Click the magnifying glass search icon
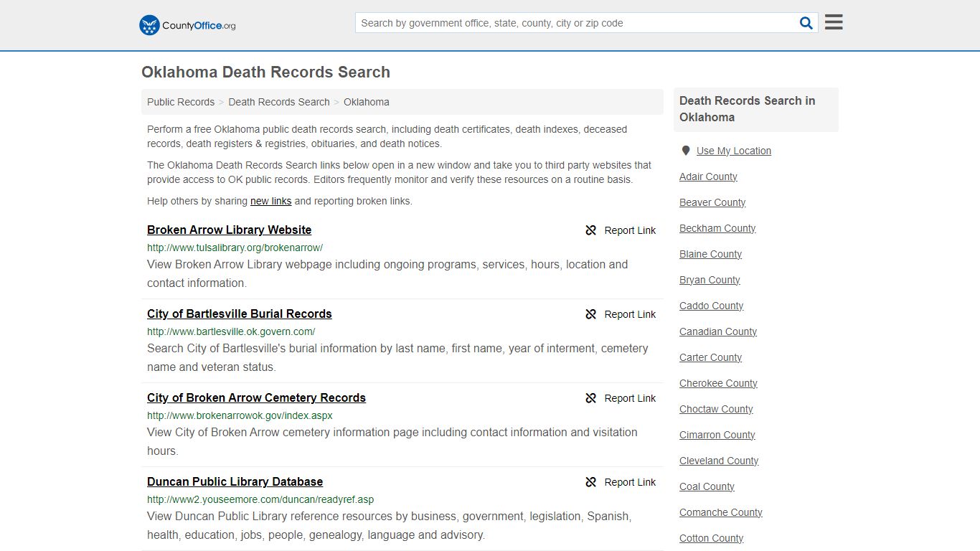Screen dimensions: 980x551 [806, 23]
